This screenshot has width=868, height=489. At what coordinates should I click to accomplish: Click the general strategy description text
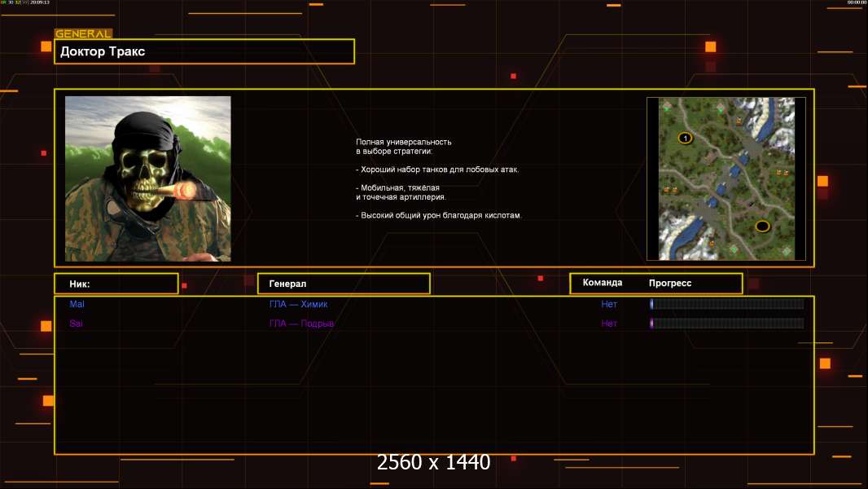click(438, 178)
